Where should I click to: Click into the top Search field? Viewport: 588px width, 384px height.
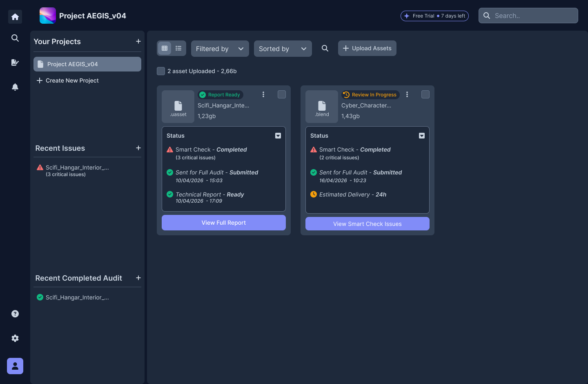(528, 16)
